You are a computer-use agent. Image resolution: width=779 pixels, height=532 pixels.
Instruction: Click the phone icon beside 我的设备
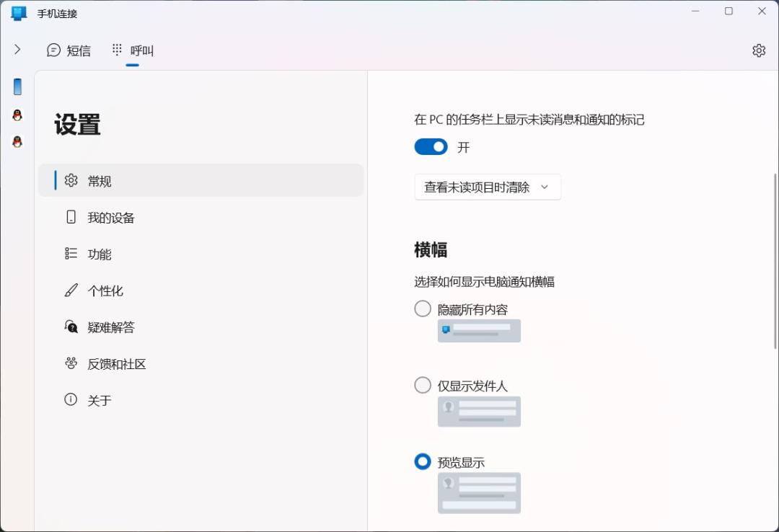(x=71, y=216)
